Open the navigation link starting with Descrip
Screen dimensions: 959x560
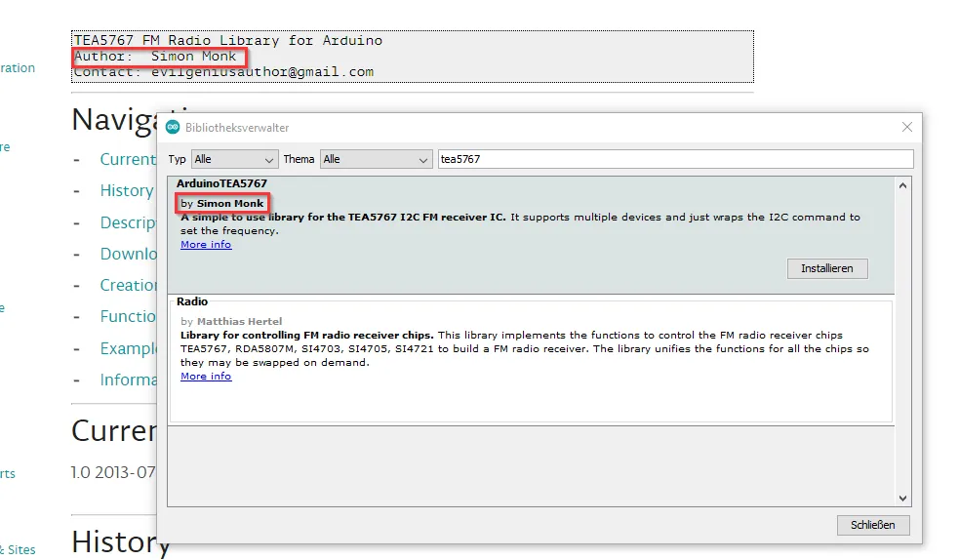[x=128, y=222]
